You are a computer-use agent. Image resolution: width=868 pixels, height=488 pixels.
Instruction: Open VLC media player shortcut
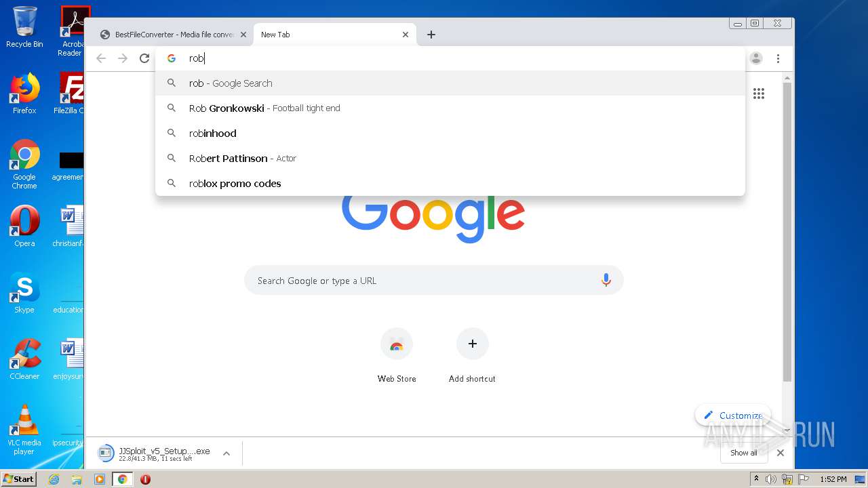(24, 430)
